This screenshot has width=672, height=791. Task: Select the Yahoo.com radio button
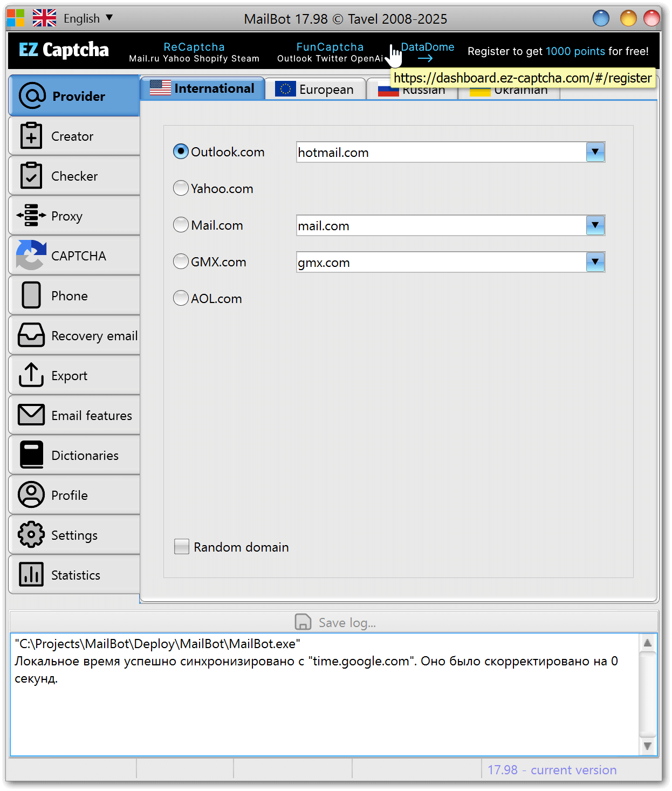[181, 189]
